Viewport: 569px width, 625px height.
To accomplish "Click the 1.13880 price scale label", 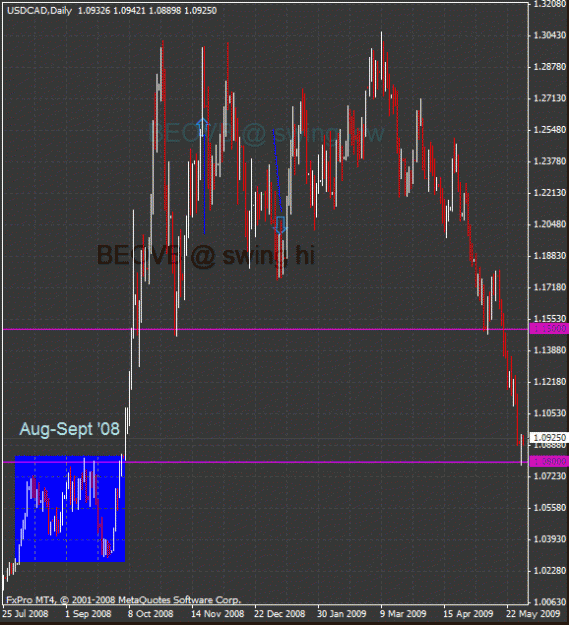I will pyautogui.click(x=549, y=350).
